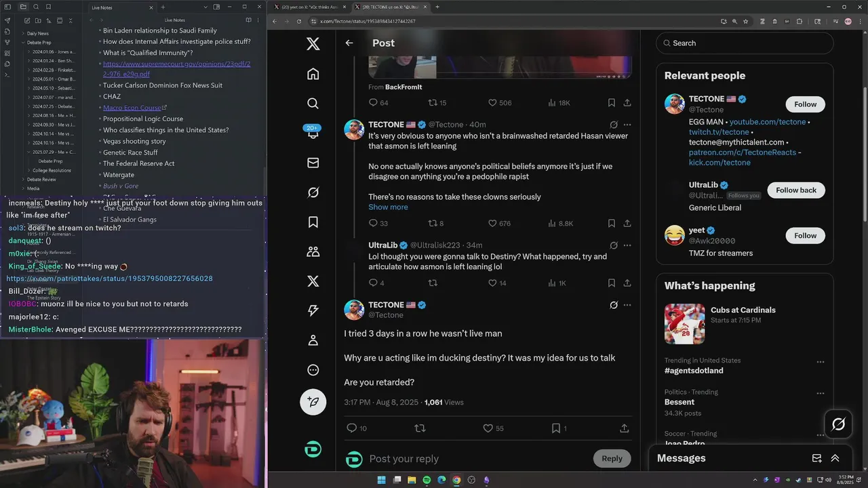Viewport: 868px width, 488px height.
Task: Compose a new post via feather button
Action: pos(313,401)
